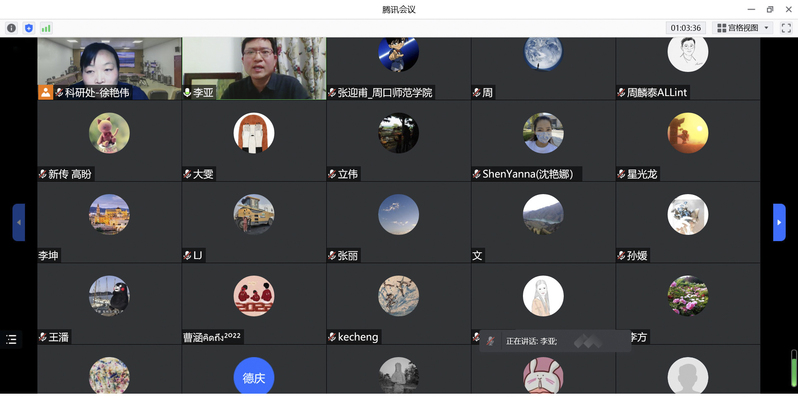Screen dimensions: 798x397
Task: Select 李亚 speaker video tile
Action: pos(254,68)
